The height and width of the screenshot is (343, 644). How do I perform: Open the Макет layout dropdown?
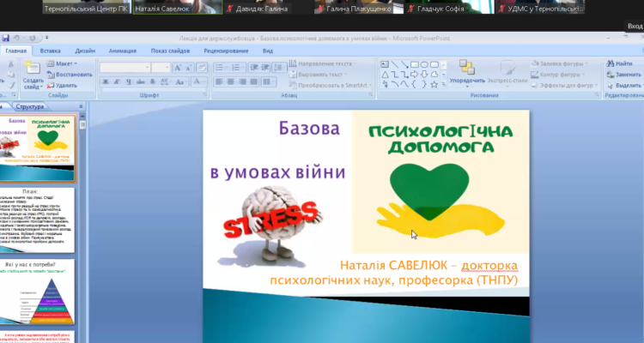(60, 63)
